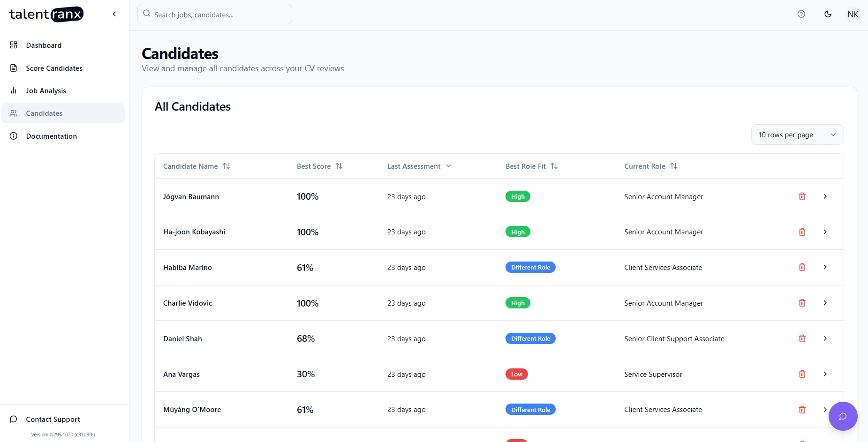
Task: Click the Contact Support link
Action: [x=53, y=420]
